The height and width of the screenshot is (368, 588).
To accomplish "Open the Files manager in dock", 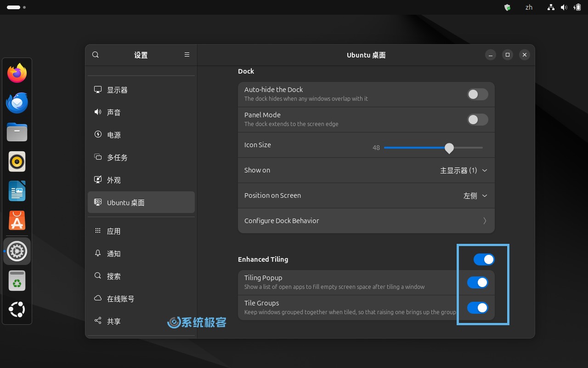I will pyautogui.click(x=17, y=132).
